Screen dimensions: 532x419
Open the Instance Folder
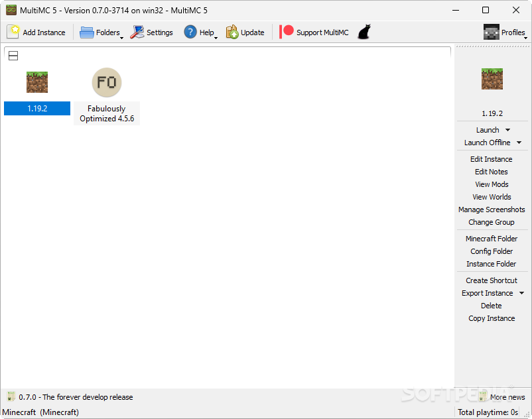tap(492, 264)
